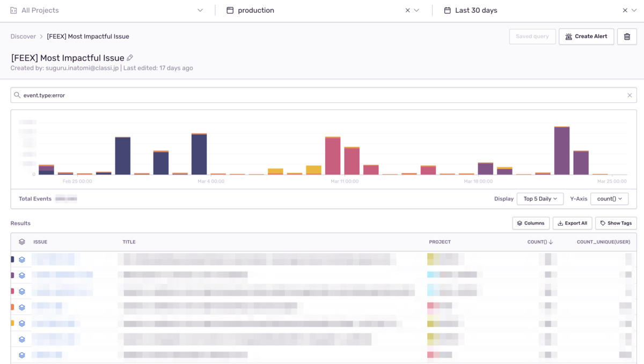Click the Saved query button

pos(532,36)
